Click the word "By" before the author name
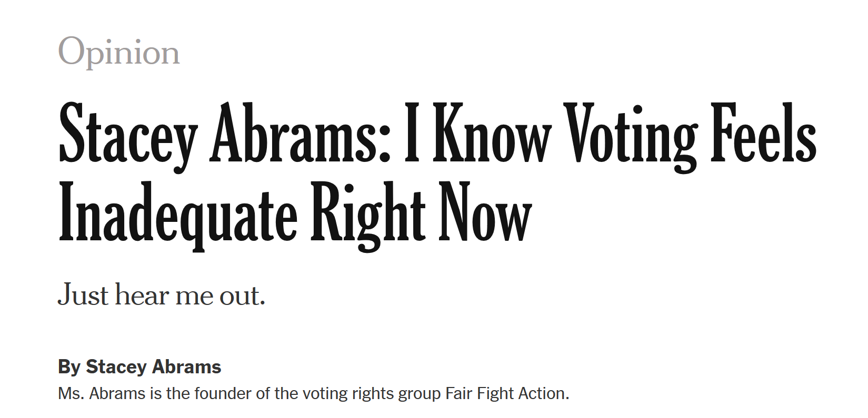 (68, 366)
